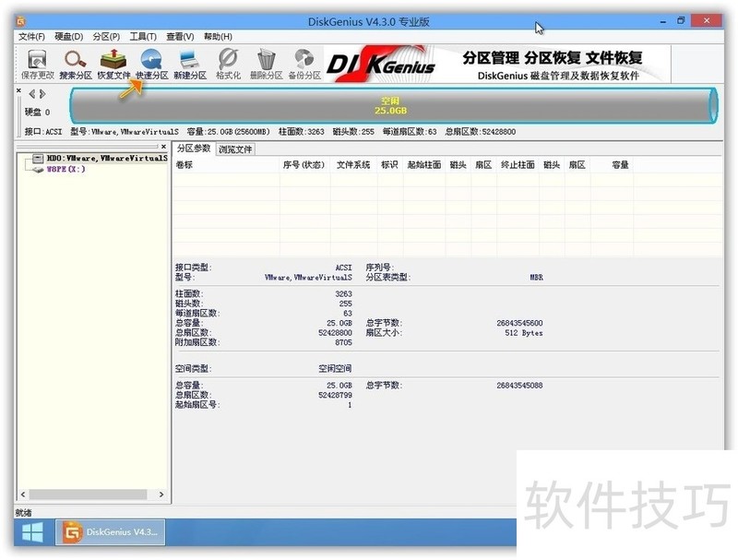738x560 pixels.
Task: Switch to the 浏览文件 tab
Action: [x=235, y=149]
